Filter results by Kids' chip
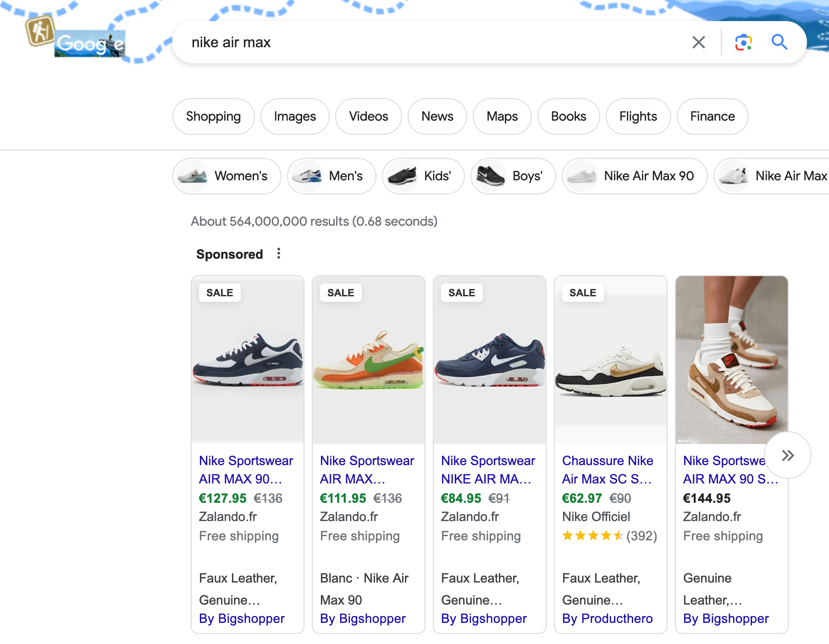 423,176
